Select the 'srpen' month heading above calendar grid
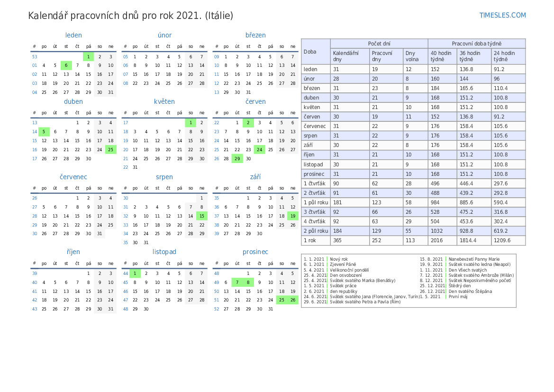554x392 pixels. 164,177
